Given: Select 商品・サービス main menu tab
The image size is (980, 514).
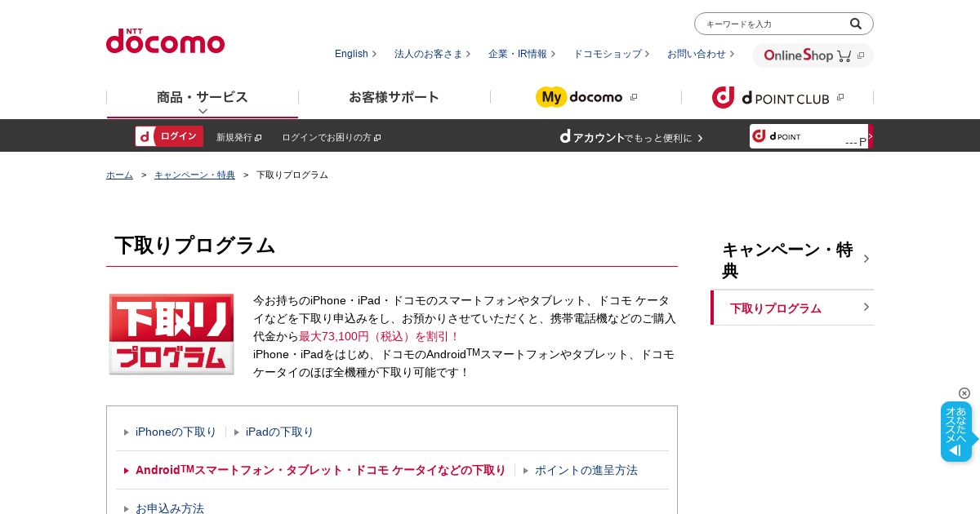Looking at the screenshot, I should 203,97.
